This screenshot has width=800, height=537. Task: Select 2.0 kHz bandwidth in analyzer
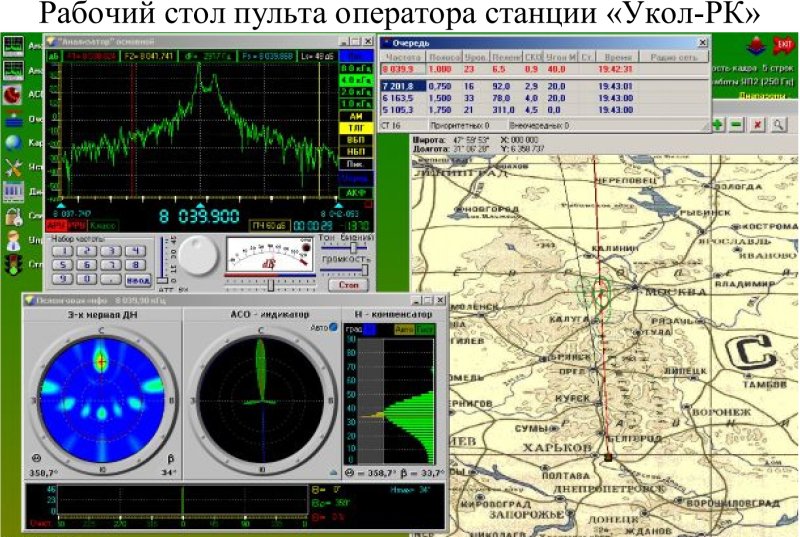(x=356, y=92)
